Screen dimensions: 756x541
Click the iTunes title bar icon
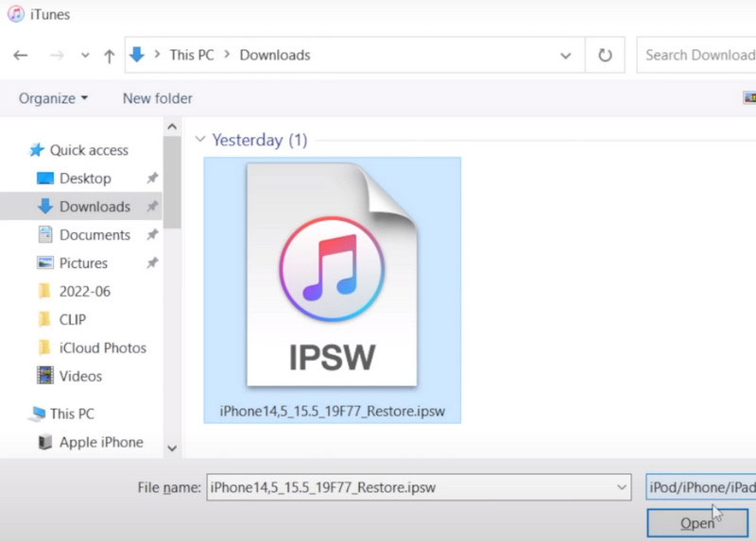click(x=16, y=14)
